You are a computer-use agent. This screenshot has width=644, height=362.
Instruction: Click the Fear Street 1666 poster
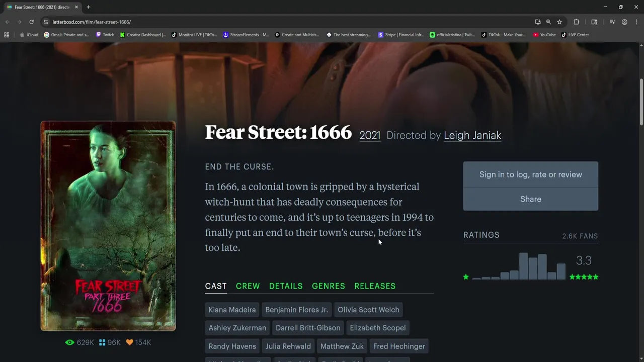(108, 226)
